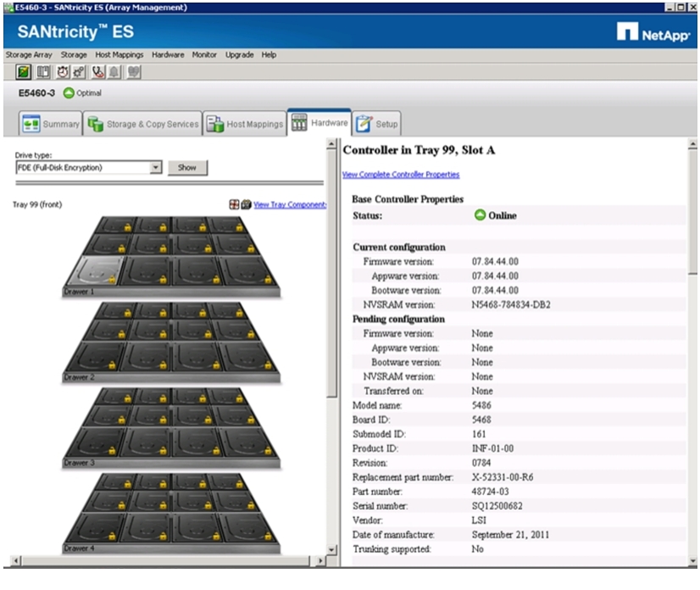Viewport: 700px width, 590px height.
Task: Click the Submodel ID value 161
Action: [x=479, y=434]
